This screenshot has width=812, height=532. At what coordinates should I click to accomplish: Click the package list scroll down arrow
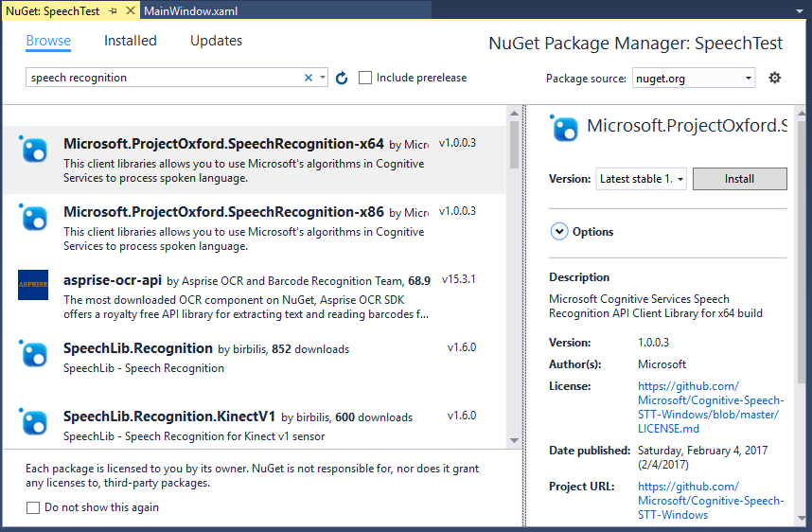514,441
